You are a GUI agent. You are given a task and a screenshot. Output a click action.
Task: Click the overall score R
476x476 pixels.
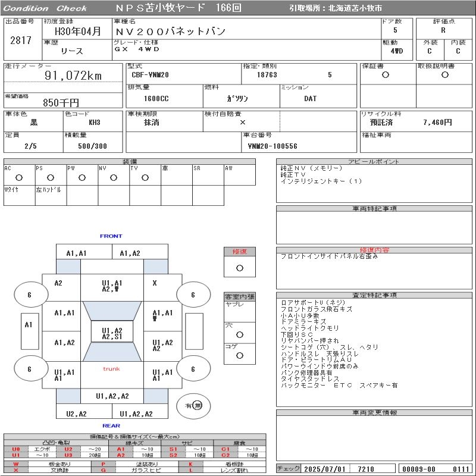coord(443,30)
